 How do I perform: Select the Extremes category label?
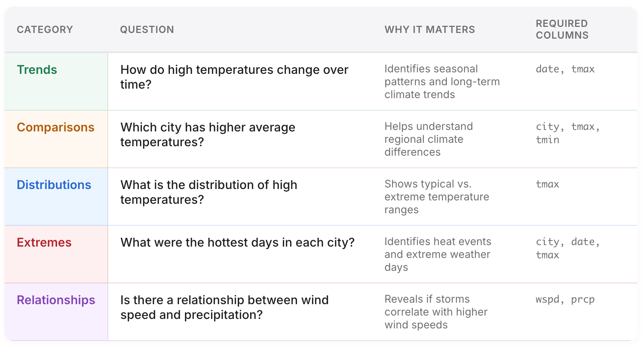pos(44,242)
